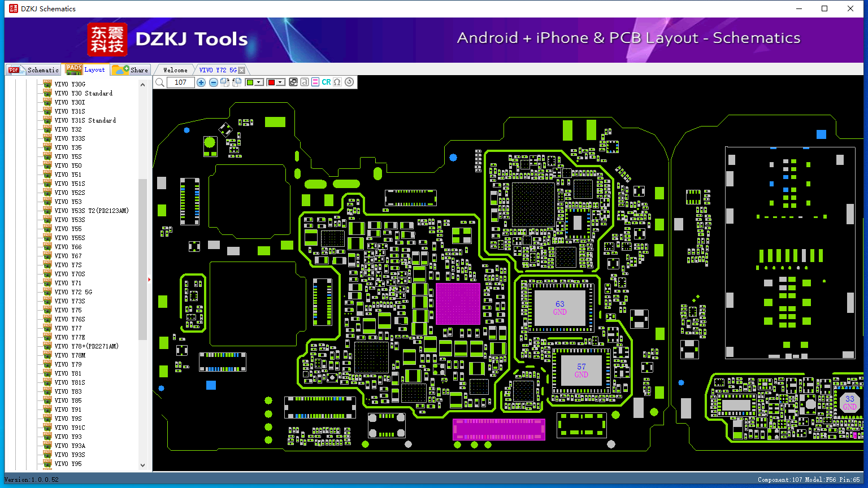Click the magenta connector at board bottom

(x=499, y=429)
